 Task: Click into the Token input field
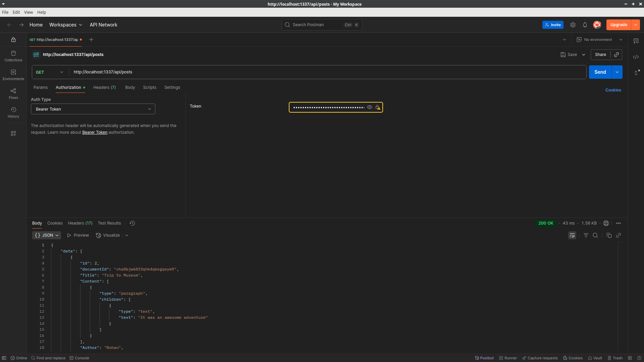coord(328,107)
